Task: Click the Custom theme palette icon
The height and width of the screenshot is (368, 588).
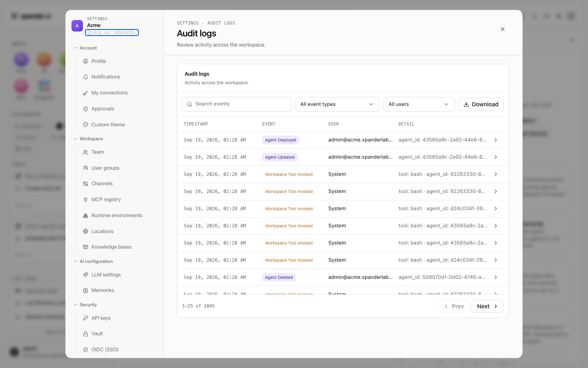Action: [x=86, y=125]
